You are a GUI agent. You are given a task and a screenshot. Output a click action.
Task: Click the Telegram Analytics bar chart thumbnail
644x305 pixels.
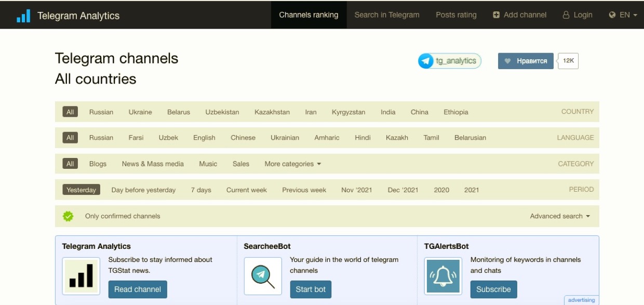[x=81, y=276]
